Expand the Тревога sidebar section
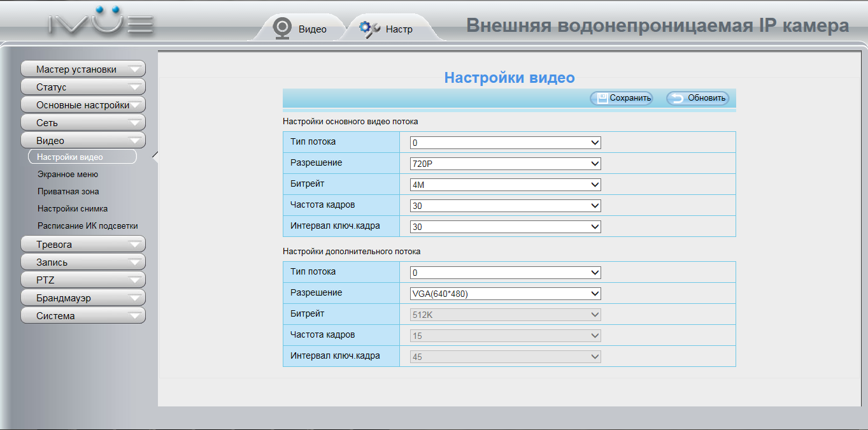The image size is (868, 430). point(83,244)
